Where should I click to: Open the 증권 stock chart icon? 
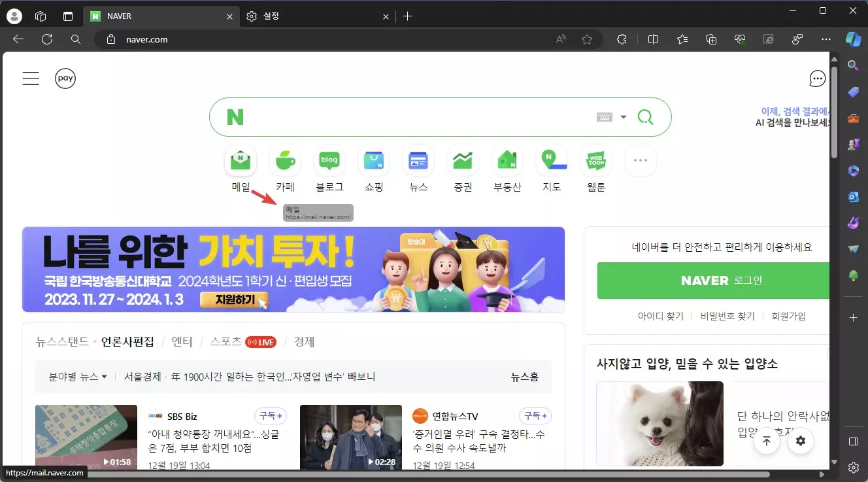click(x=462, y=160)
